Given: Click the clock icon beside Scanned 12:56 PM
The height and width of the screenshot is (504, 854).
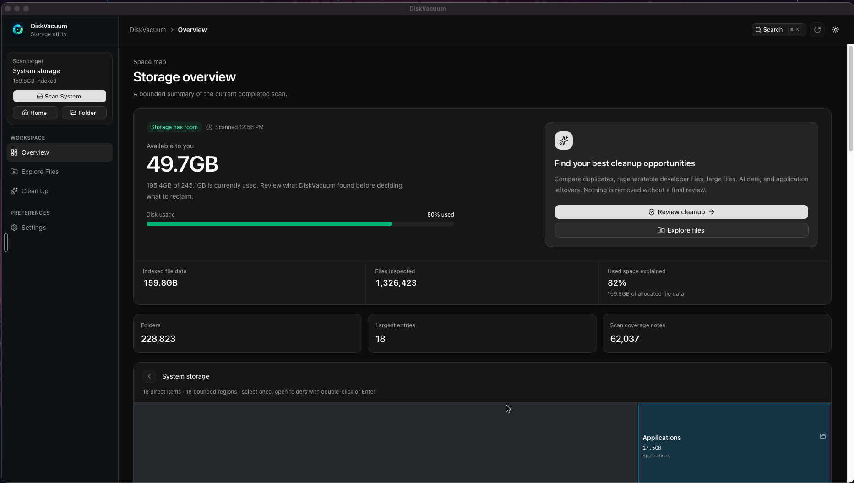Looking at the screenshot, I should [x=209, y=127].
